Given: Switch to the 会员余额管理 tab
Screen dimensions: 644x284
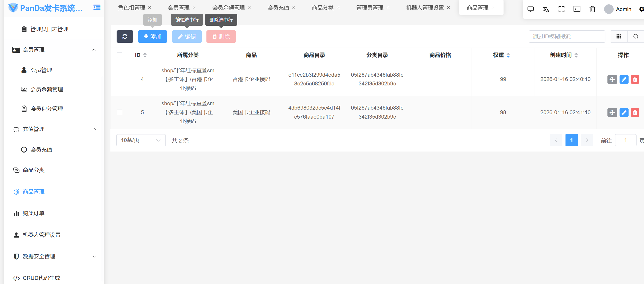Looking at the screenshot, I should pos(229,7).
